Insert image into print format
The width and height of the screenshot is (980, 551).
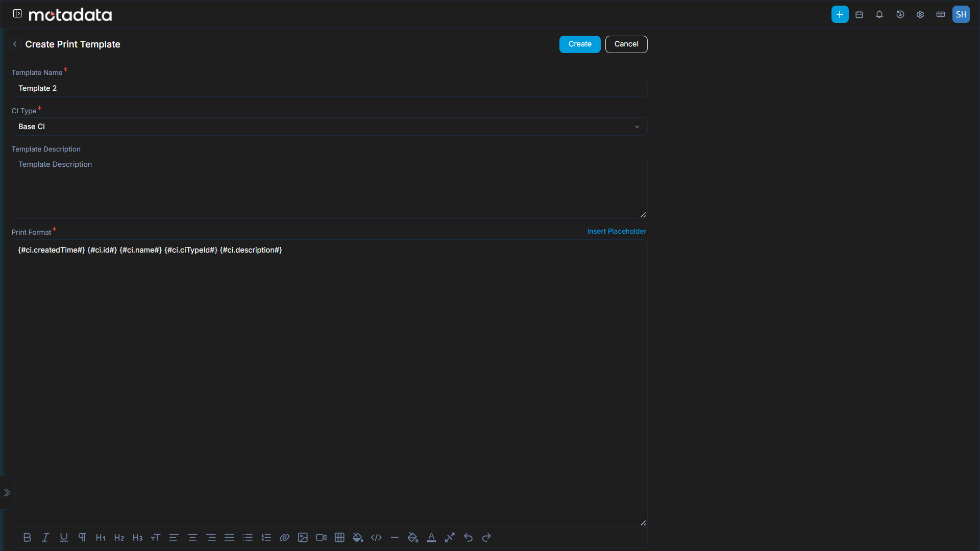[303, 537]
